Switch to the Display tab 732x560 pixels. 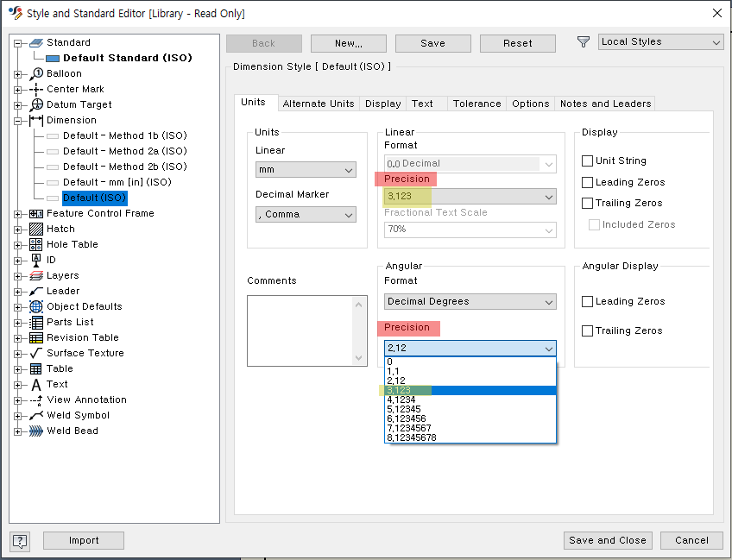click(382, 104)
